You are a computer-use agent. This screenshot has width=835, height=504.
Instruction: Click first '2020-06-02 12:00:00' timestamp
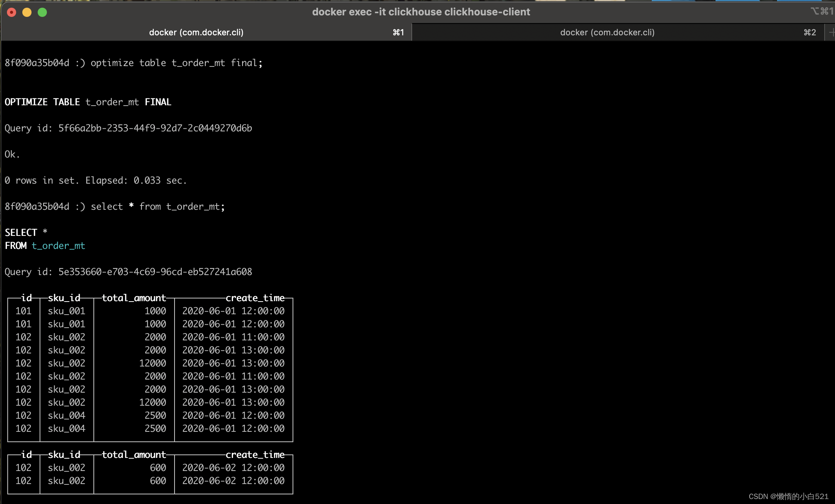pos(233,468)
